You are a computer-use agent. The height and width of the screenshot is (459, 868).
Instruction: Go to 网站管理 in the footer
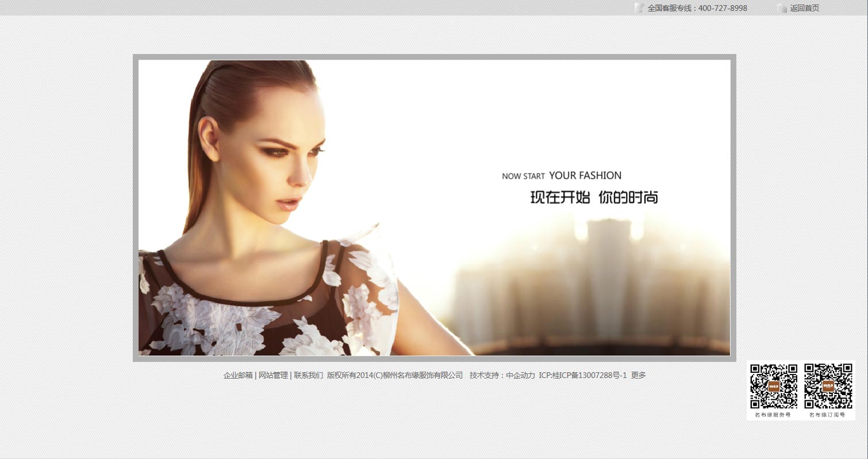(273, 375)
